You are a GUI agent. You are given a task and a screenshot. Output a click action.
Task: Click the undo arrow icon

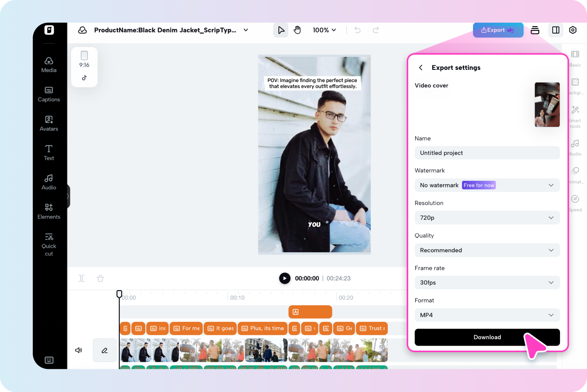coord(358,30)
